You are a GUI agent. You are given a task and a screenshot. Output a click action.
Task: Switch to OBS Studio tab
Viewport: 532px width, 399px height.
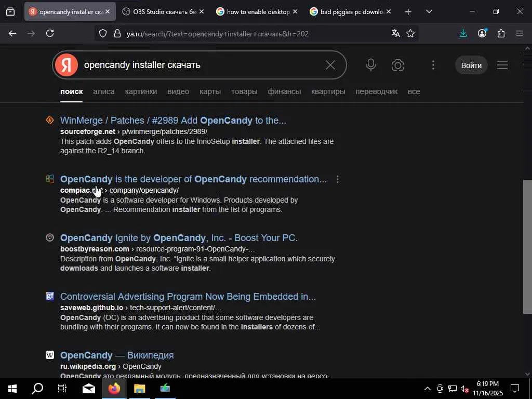(x=163, y=11)
